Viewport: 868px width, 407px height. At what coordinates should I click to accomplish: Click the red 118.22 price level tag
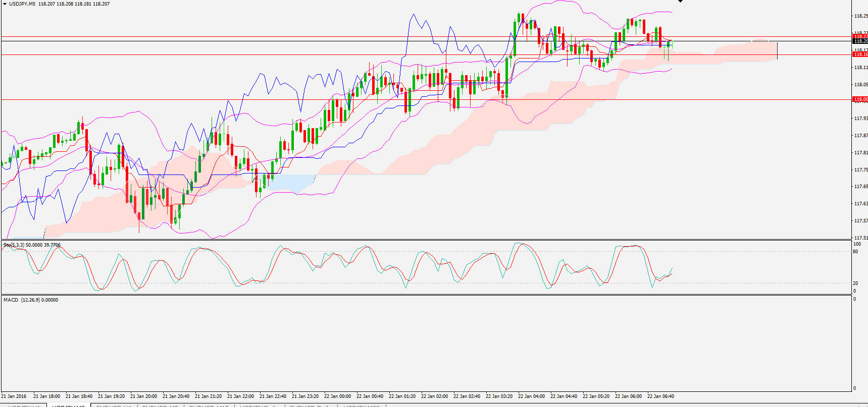pos(860,37)
